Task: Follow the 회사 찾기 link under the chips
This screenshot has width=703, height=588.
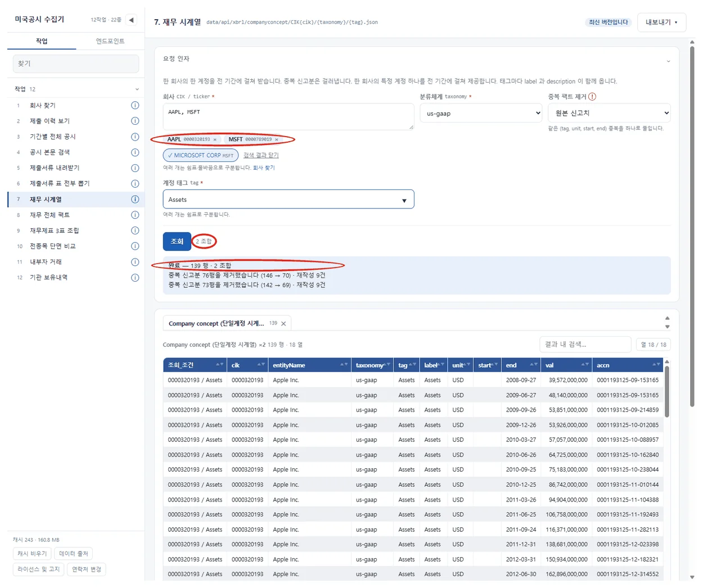Action: pyautogui.click(x=264, y=168)
